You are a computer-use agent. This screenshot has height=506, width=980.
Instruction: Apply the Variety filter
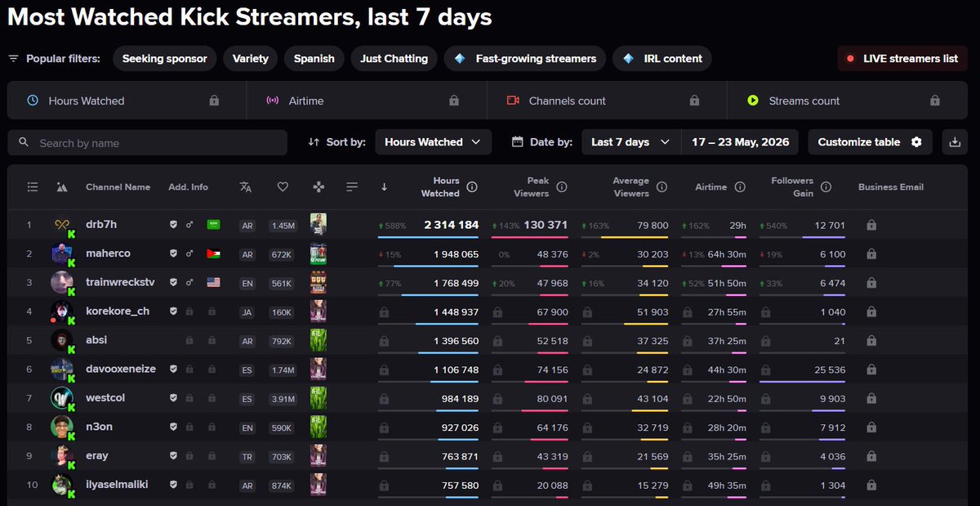[251, 59]
